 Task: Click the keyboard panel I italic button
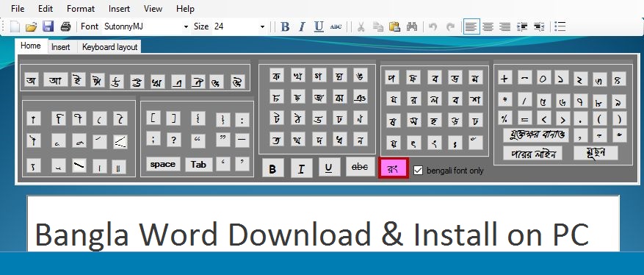coord(301,169)
